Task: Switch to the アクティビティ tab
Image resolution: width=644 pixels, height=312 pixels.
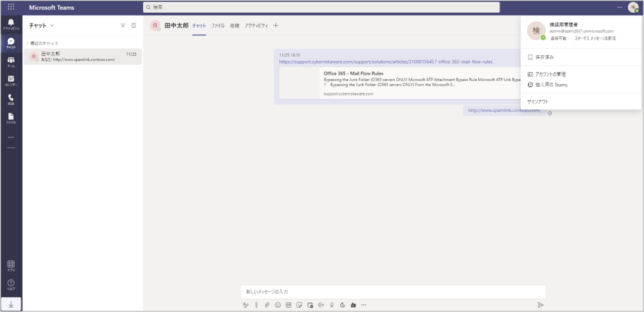Action: tap(256, 25)
